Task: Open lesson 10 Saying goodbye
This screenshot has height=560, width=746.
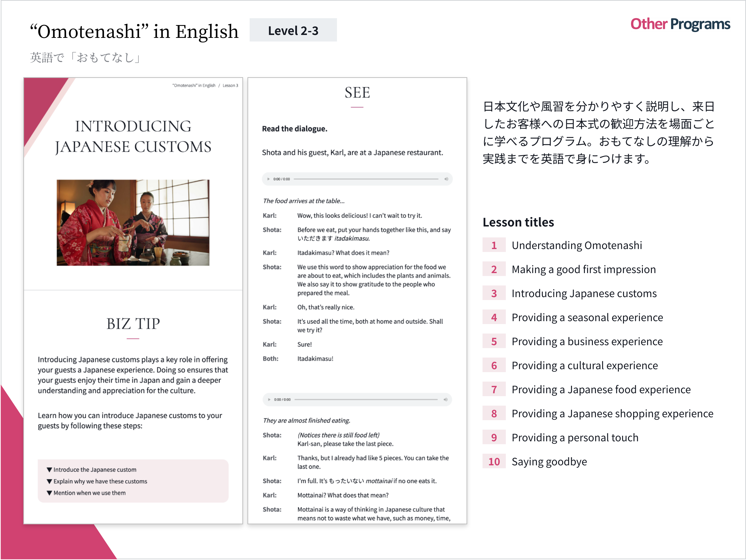Action: [x=549, y=462]
